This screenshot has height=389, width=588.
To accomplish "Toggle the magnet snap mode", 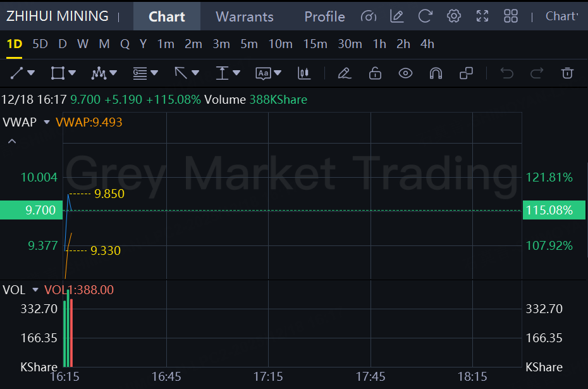I will [436, 73].
